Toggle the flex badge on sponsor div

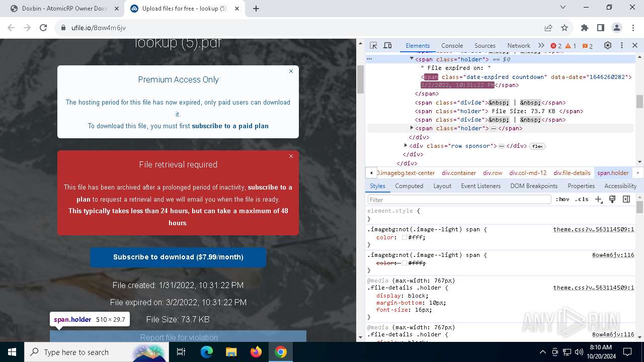pyautogui.click(x=537, y=146)
